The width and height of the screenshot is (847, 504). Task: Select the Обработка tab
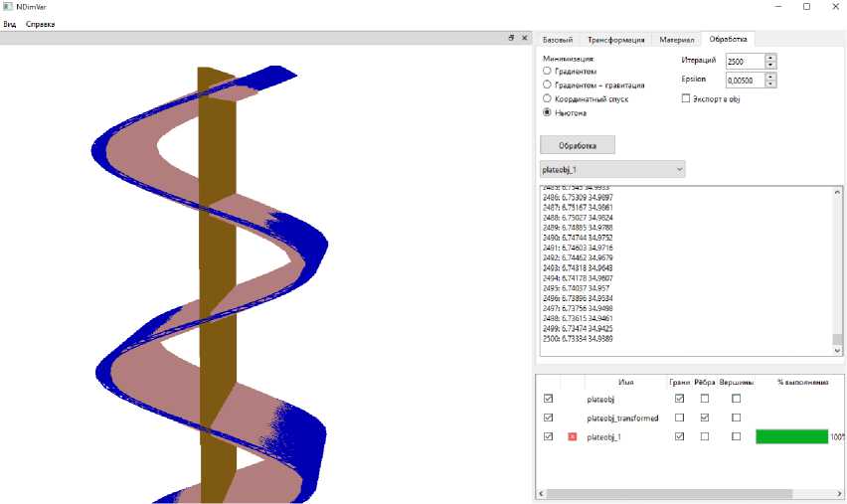tap(728, 40)
